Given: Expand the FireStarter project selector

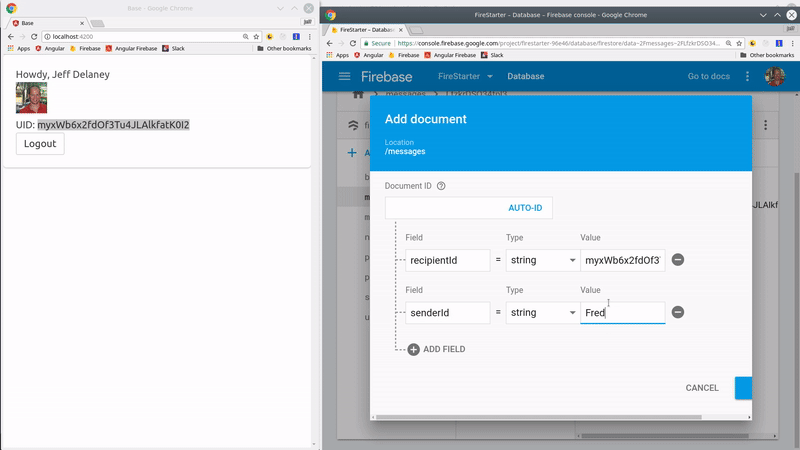Looking at the screenshot, I should tap(465, 77).
